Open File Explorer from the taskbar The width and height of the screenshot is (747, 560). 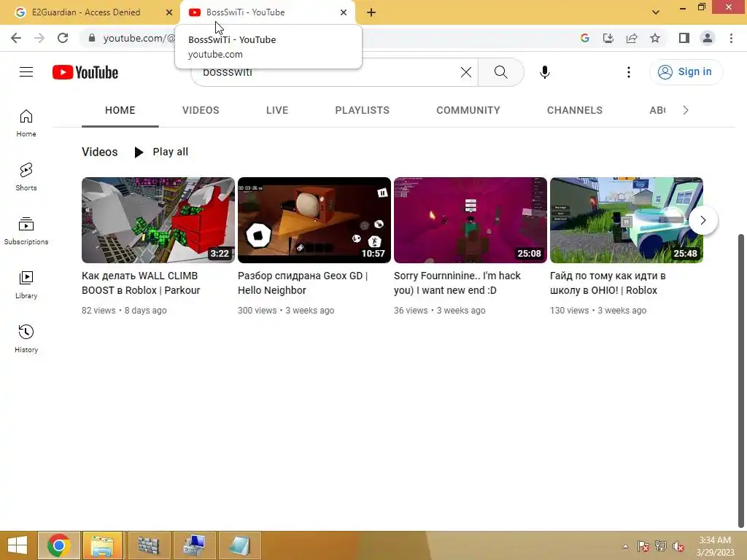[x=102, y=545]
